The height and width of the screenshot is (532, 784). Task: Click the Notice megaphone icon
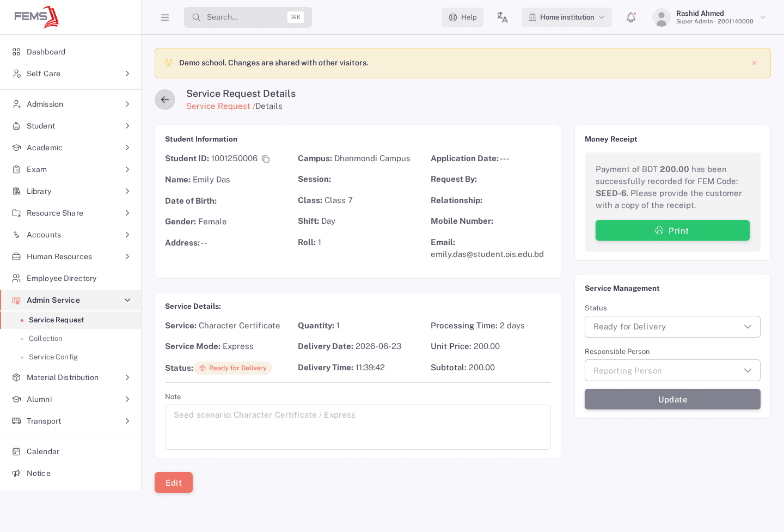(16, 473)
